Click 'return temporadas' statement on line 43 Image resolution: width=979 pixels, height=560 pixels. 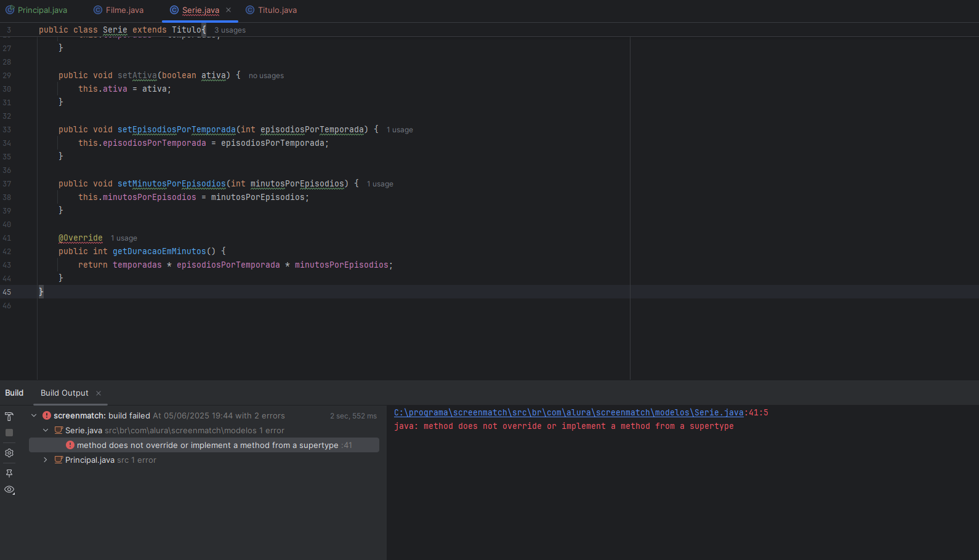[x=120, y=265]
